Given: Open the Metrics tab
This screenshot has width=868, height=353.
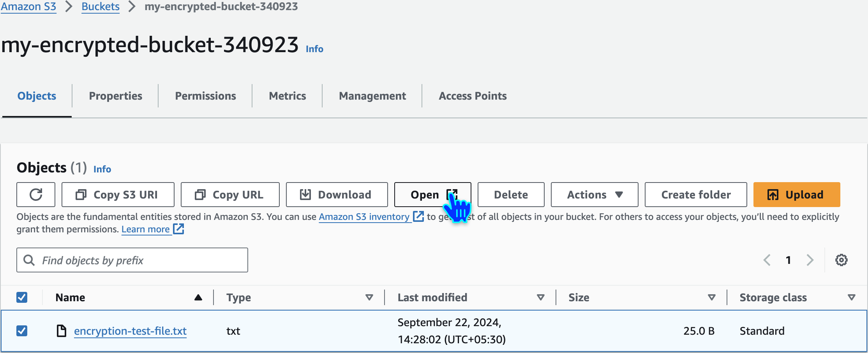Looking at the screenshot, I should pos(288,96).
